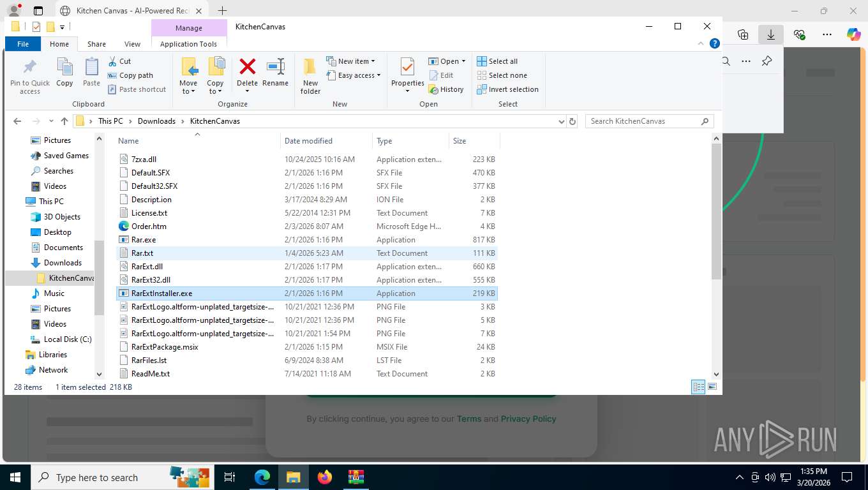Select Local Disk (C:) in navigation pane
This screenshot has width=868, height=490.
click(68, 339)
